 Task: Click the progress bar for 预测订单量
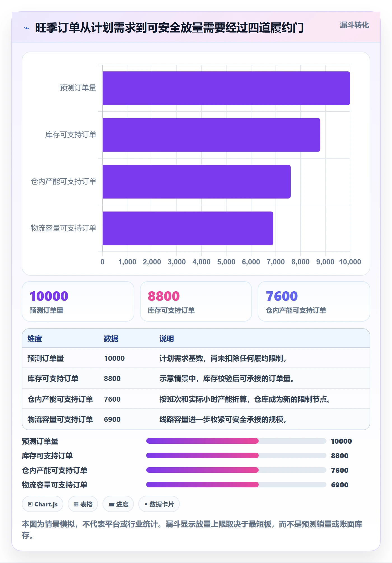(x=236, y=441)
